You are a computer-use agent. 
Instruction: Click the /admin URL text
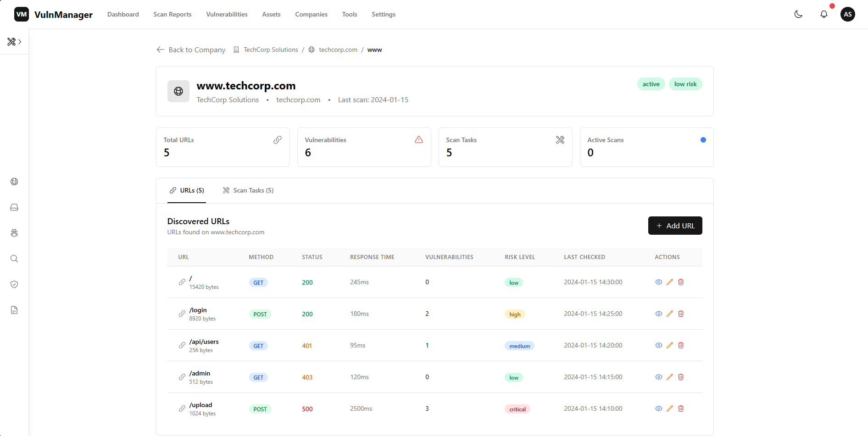[200, 373]
